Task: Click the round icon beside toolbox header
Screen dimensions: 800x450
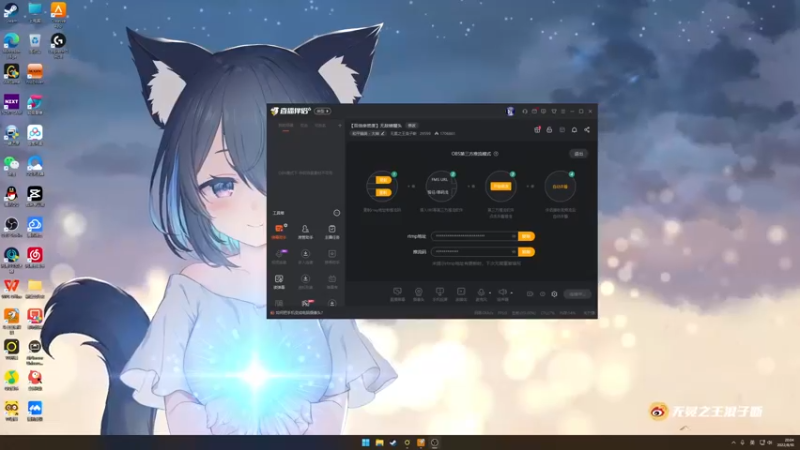Action: click(336, 213)
